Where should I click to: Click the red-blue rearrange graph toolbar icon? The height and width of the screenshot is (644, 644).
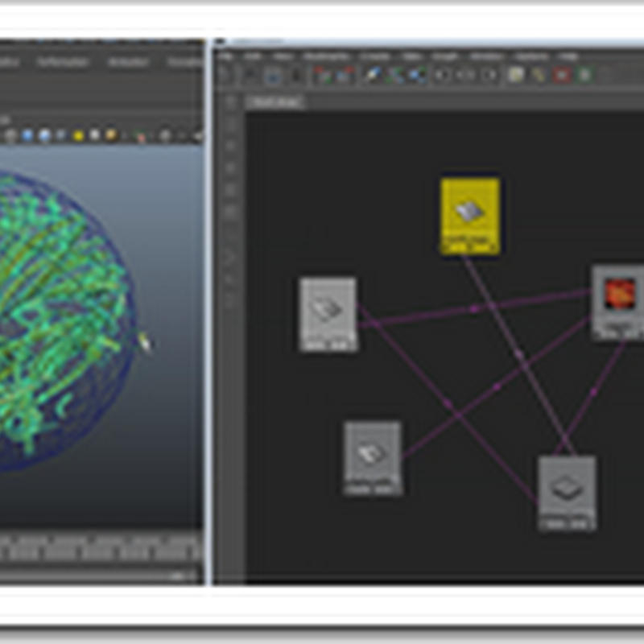tap(345, 76)
